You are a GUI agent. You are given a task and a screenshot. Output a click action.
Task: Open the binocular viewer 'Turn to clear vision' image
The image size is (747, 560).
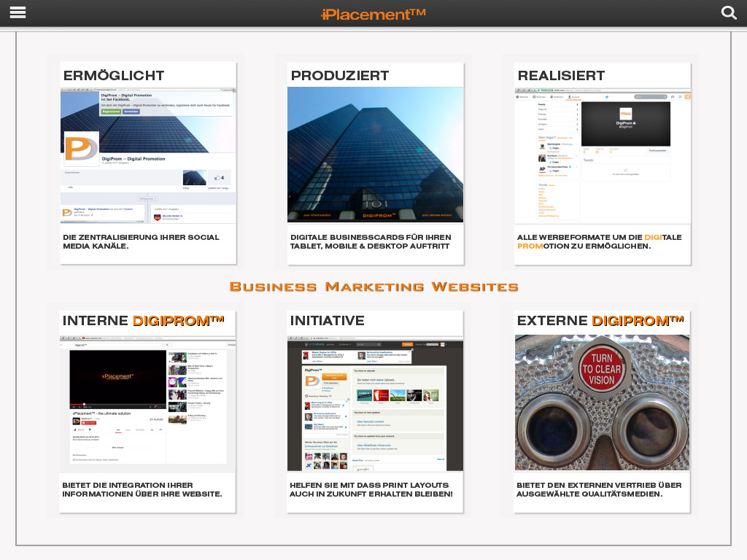(602, 402)
